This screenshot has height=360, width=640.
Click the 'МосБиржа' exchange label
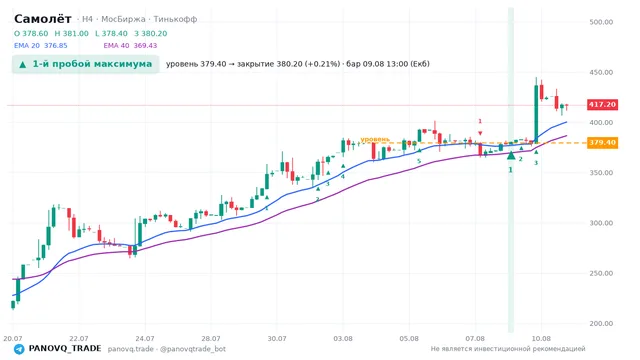(123, 19)
